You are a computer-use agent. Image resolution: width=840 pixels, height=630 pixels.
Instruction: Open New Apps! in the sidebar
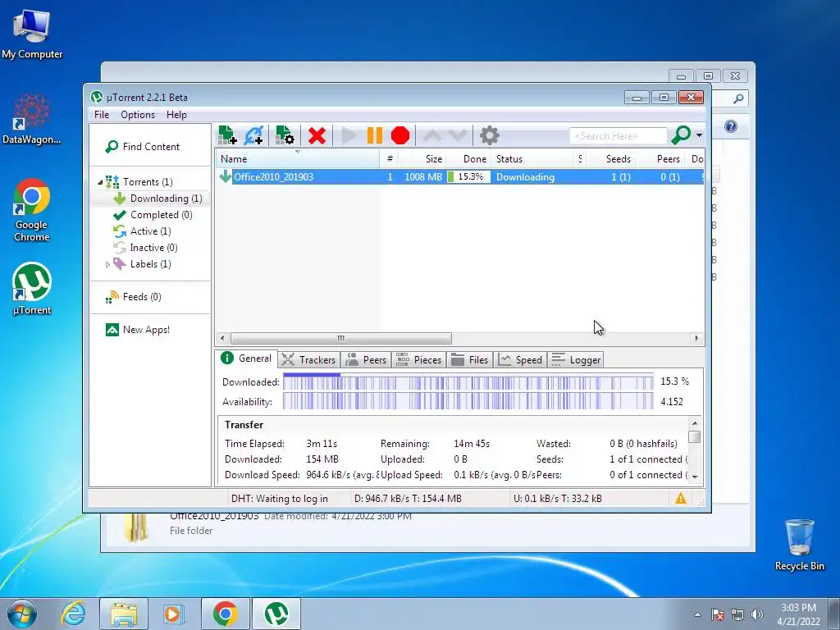pos(138,330)
